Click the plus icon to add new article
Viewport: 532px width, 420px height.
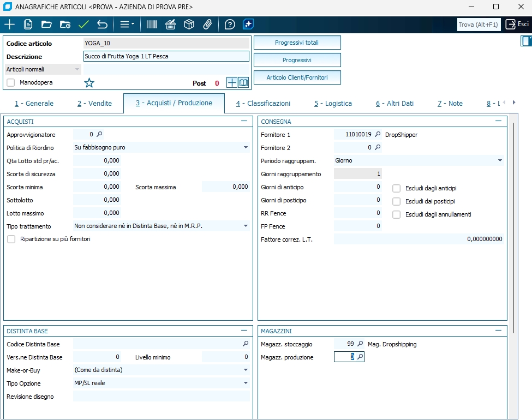[x=9, y=25]
